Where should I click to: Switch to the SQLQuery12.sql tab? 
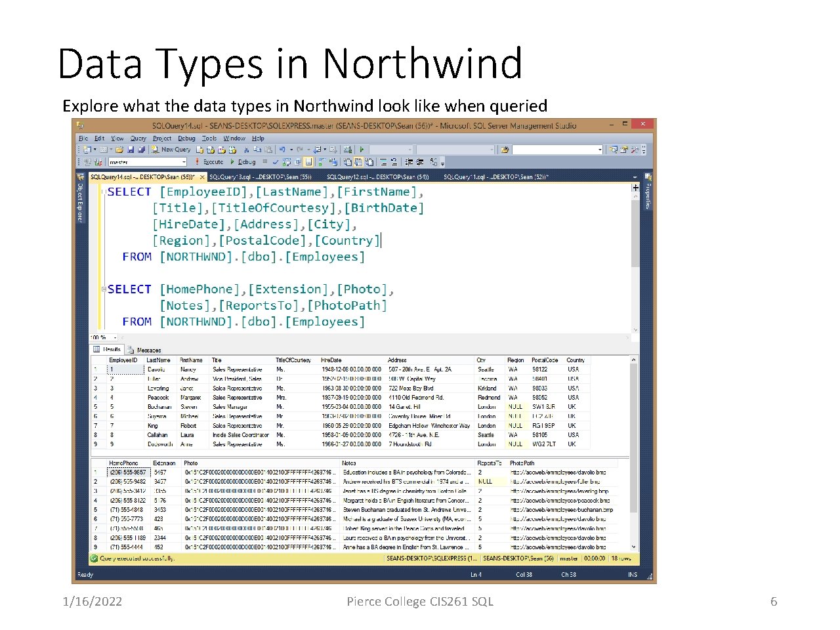378,177
